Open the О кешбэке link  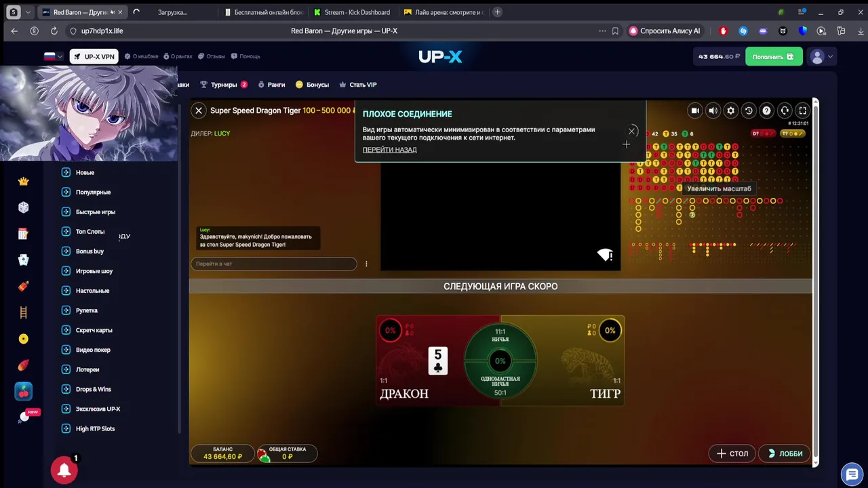coord(141,56)
